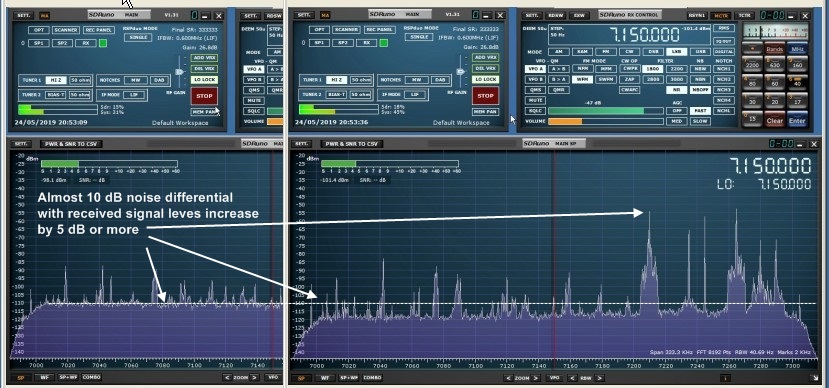Open REC PANEL in MAIN window with Final SR 333333
829x388 pixels.
point(98,30)
